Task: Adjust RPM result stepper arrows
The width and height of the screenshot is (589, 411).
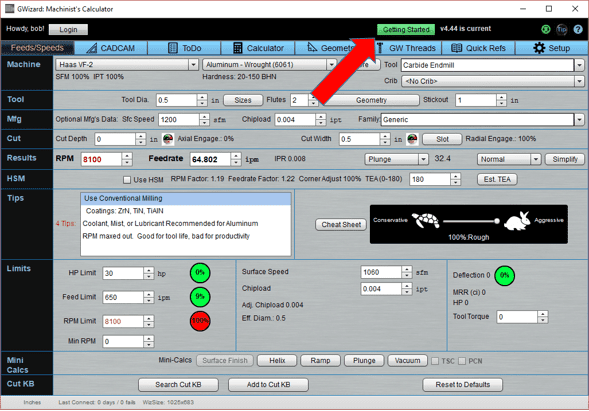Action: tap(127, 159)
